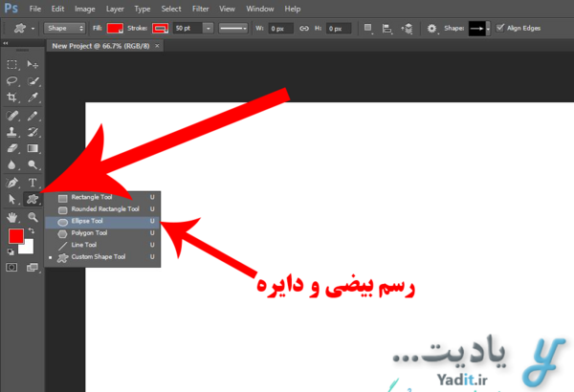
Task: Collapse the toolbox panel double arrows
Action: 6,43
